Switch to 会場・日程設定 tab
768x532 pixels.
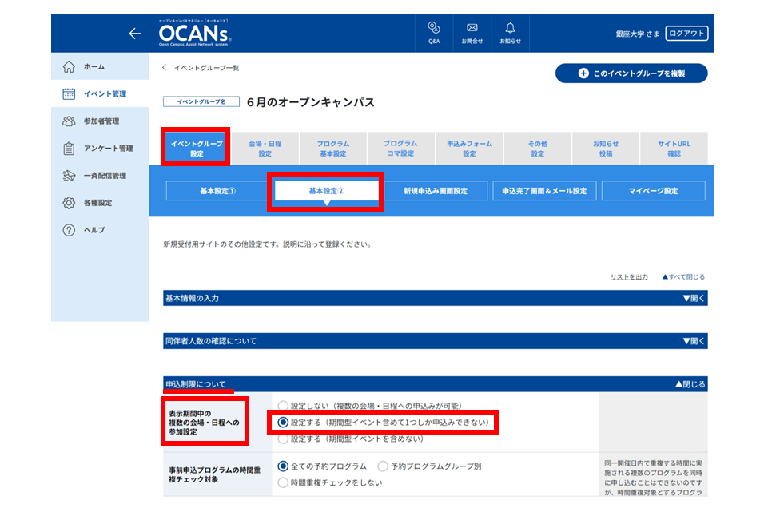point(265,149)
